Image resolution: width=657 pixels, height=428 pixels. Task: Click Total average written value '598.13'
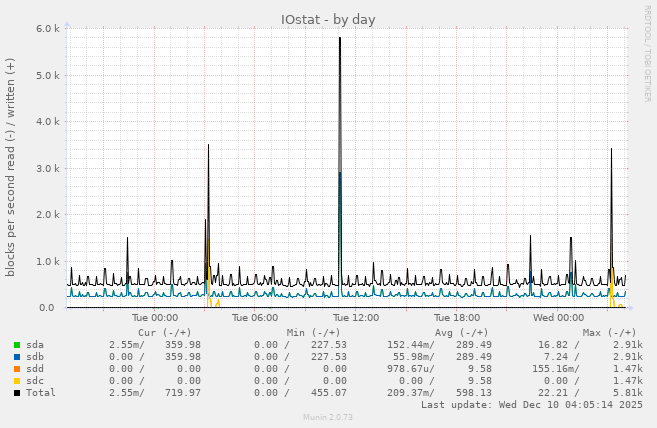click(x=474, y=393)
